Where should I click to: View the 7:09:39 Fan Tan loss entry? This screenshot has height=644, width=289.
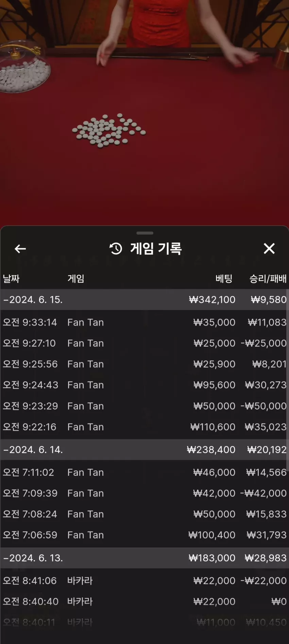[144, 493]
